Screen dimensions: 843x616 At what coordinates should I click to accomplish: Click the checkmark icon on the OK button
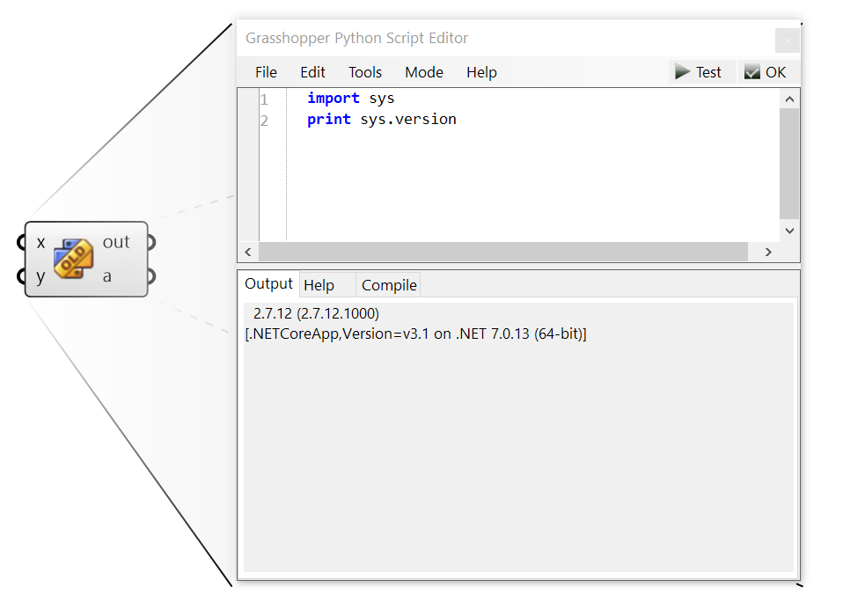click(x=752, y=71)
